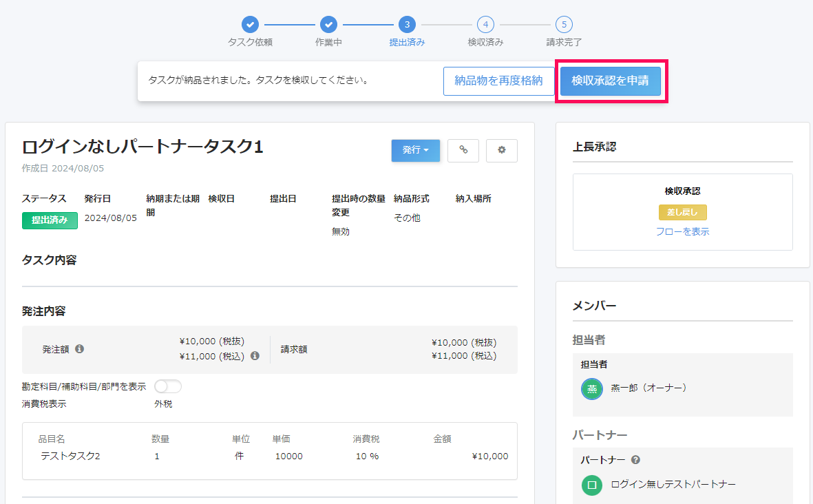Image resolution: width=813 pixels, height=504 pixels.
Task: Click the item amount ¥10,000 in table
Action: click(x=490, y=456)
